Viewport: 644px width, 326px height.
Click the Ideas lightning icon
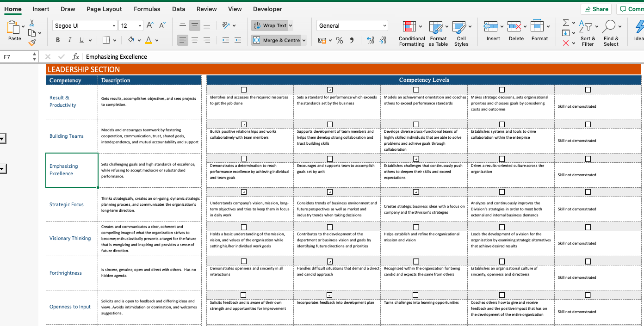639,26
